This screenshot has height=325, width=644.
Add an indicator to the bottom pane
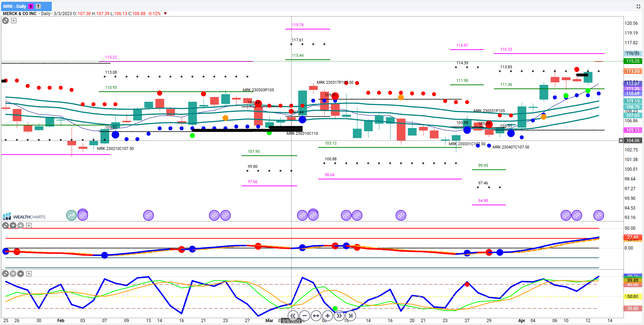(x=29, y=274)
